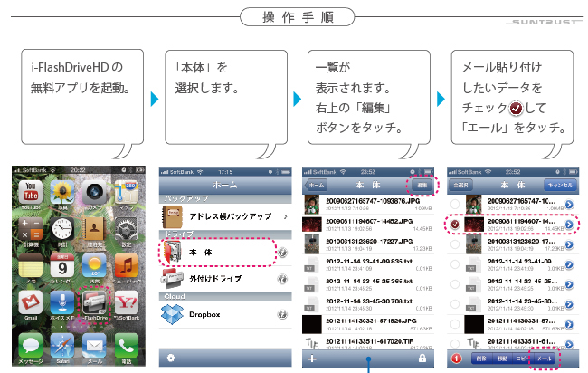Open the Mail app in the dock
Viewport: 588px width, 373px height.
coord(94,346)
